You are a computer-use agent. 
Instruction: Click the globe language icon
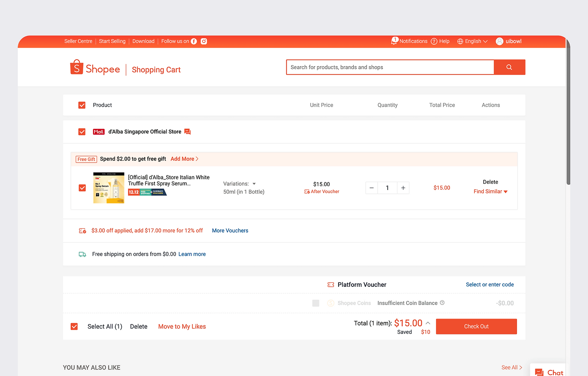coord(460,41)
